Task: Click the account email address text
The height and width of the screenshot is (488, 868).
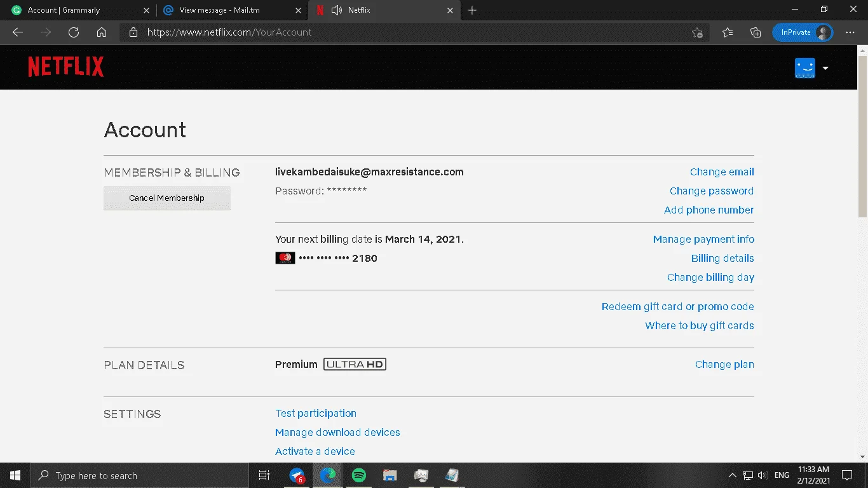Action: 369,172
